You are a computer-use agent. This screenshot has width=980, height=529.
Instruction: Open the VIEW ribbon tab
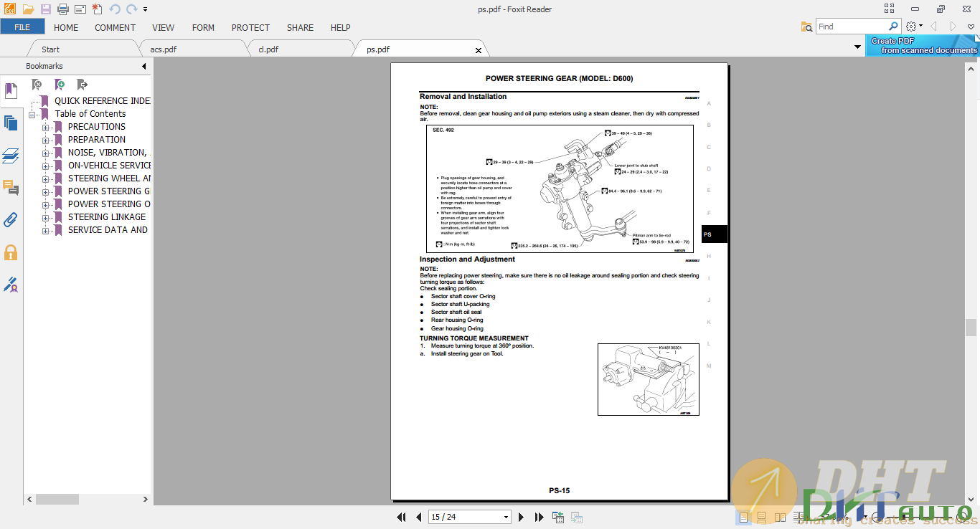point(163,27)
